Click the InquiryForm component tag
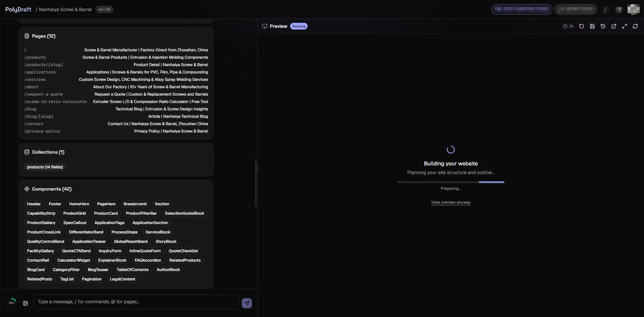 (x=110, y=251)
